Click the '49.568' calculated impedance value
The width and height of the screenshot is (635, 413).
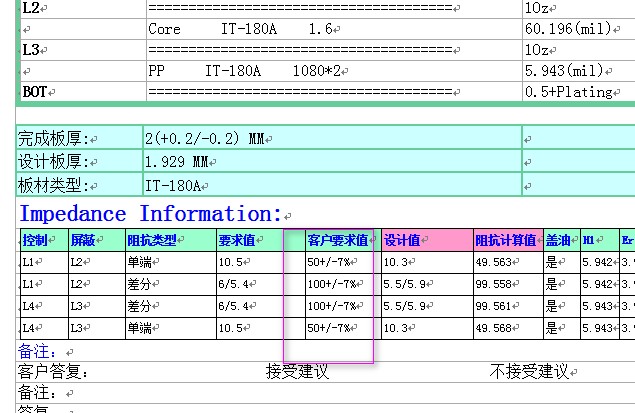[x=494, y=328]
